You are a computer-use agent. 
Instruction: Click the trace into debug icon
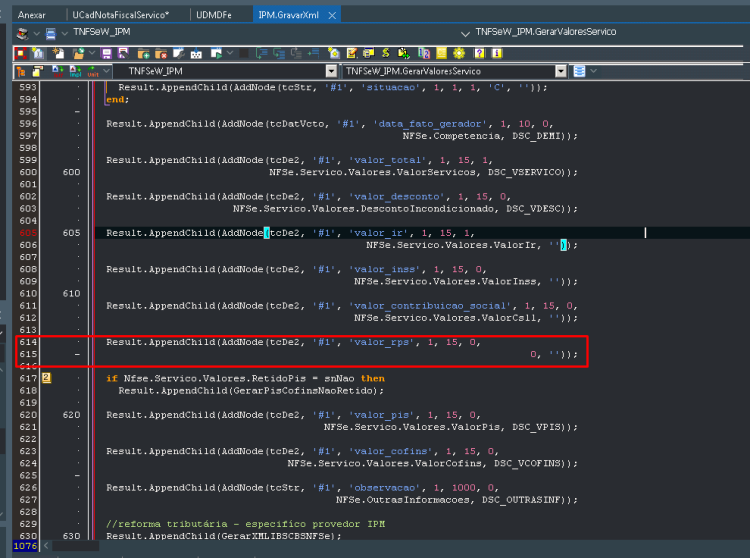[278, 53]
